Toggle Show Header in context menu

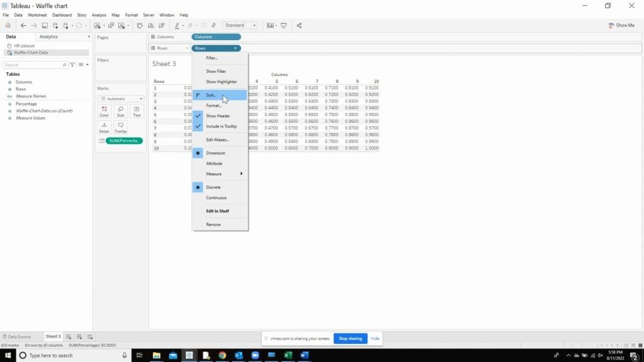click(x=218, y=116)
